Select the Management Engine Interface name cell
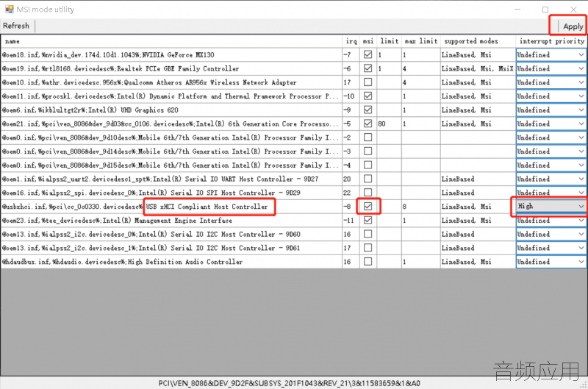588x389 pixels. tap(171, 220)
